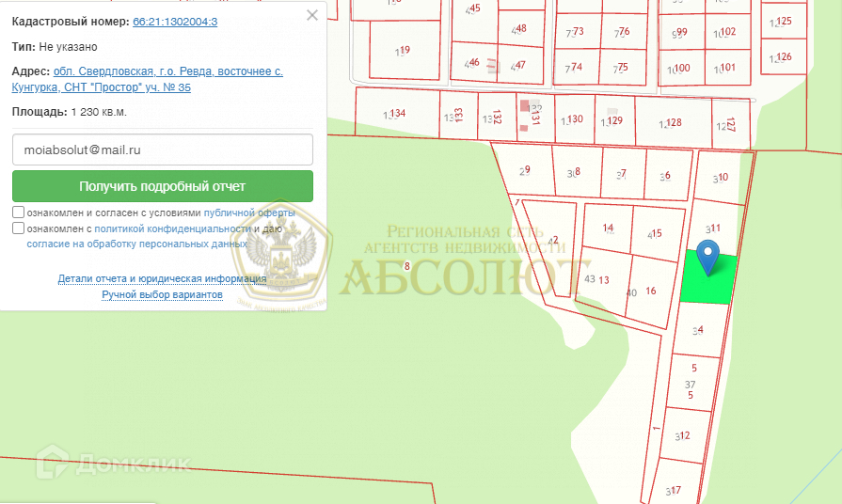Image resolution: width=842 pixels, height=504 pixels.
Task: Select parcel 14 on the map
Action: [x=608, y=228]
